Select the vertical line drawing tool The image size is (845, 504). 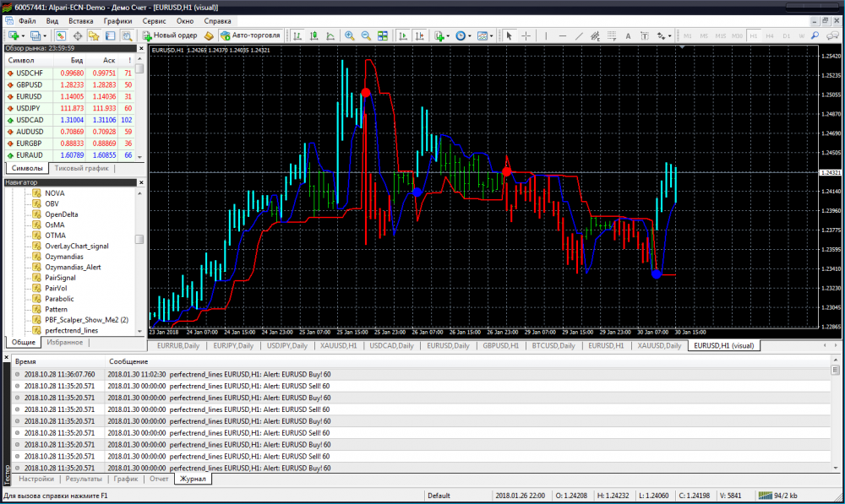coord(546,35)
